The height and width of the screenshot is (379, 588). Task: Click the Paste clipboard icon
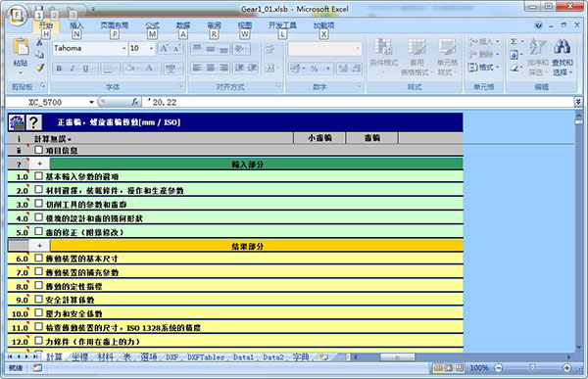21,47
